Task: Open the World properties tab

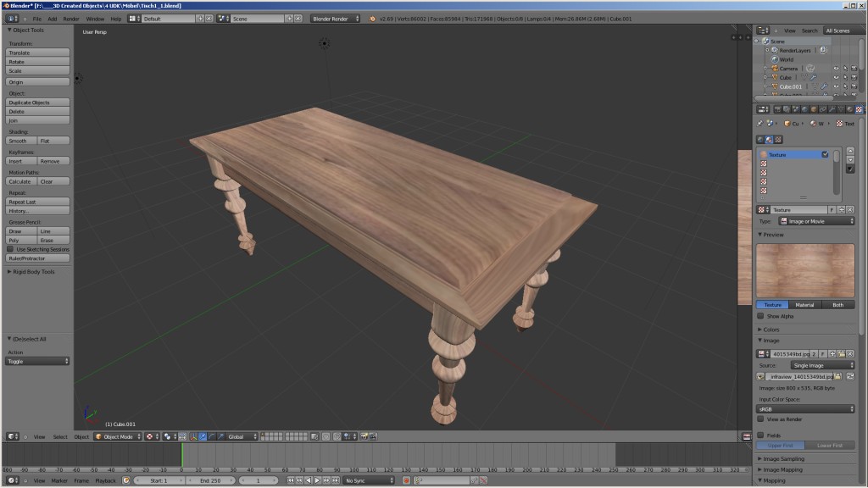Action: pos(804,109)
